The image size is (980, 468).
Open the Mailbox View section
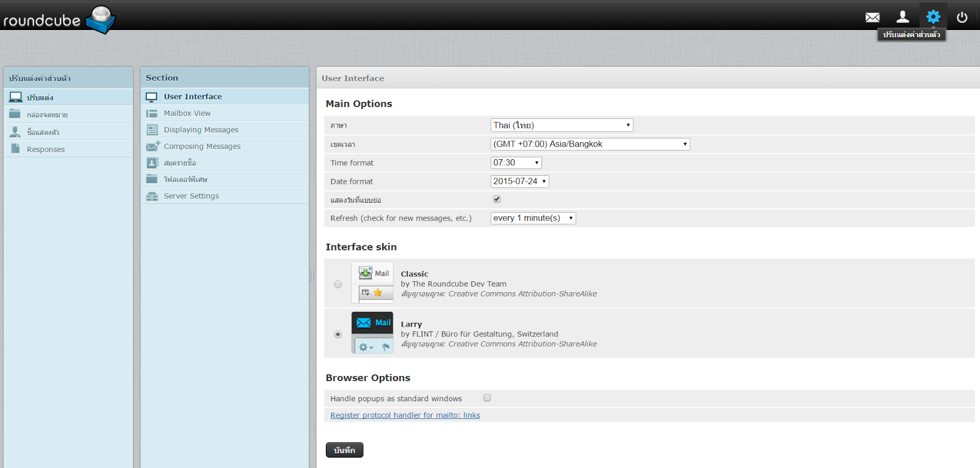(187, 113)
